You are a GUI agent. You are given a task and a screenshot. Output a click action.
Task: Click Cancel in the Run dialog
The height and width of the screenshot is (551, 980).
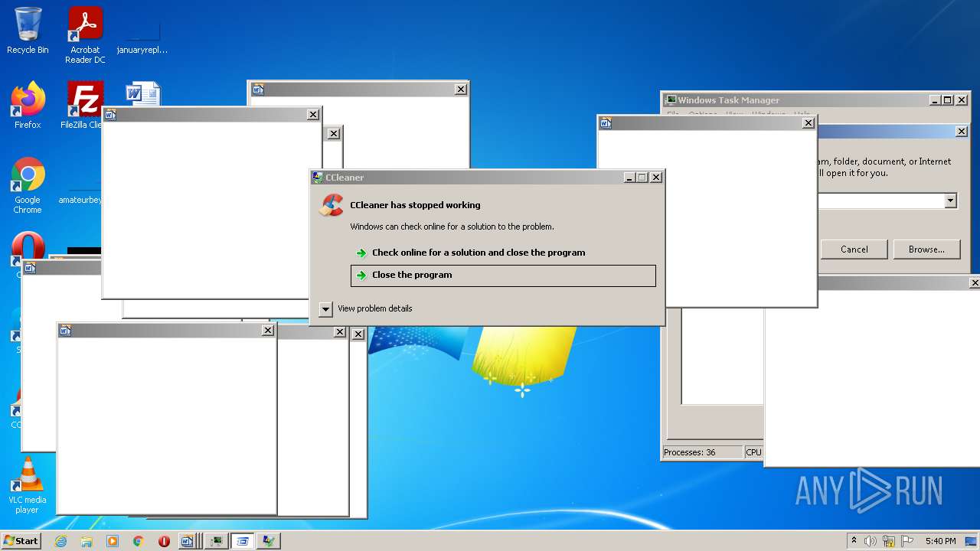coord(854,249)
